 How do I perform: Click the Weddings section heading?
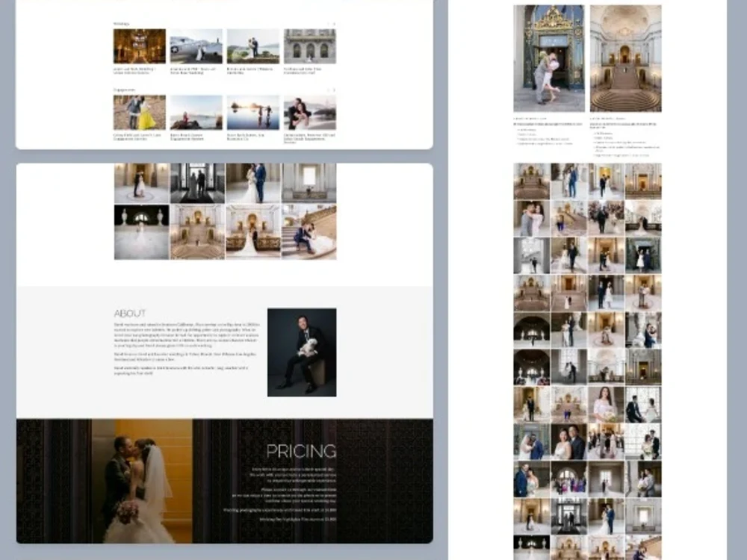[x=121, y=24]
